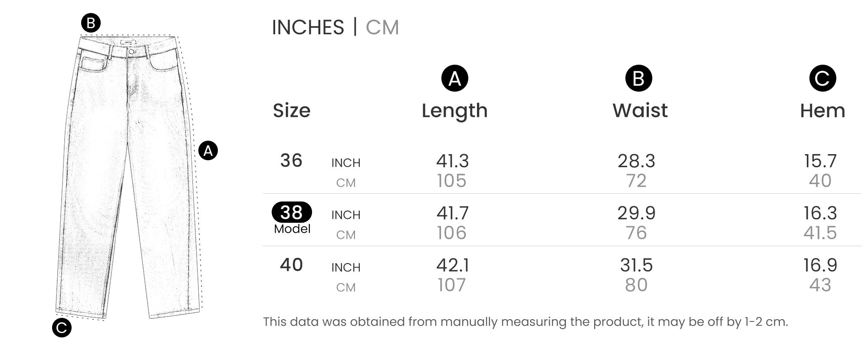868x350 pixels.
Task: Click the highlighted size 38 badge
Action: coord(292,212)
